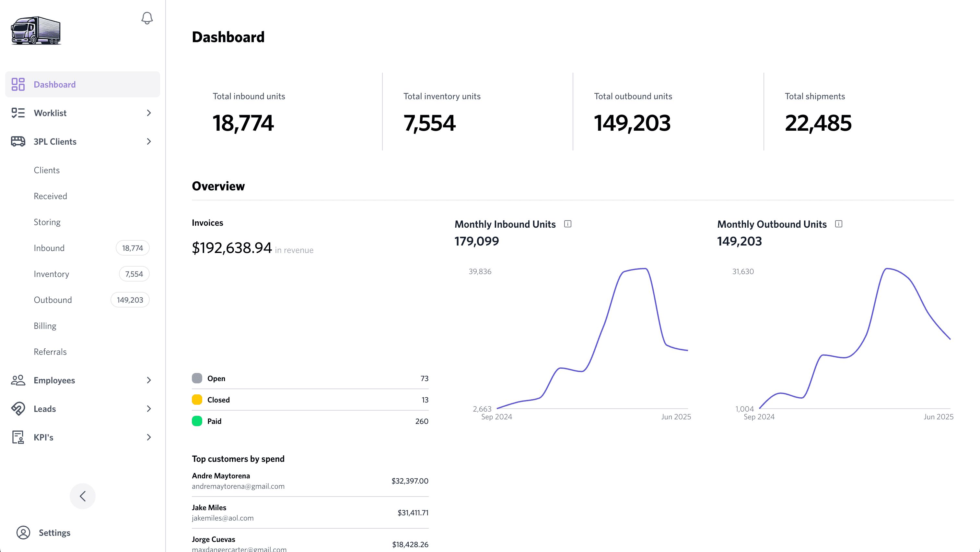Collapse sidebar with the back arrow button

[83, 496]
